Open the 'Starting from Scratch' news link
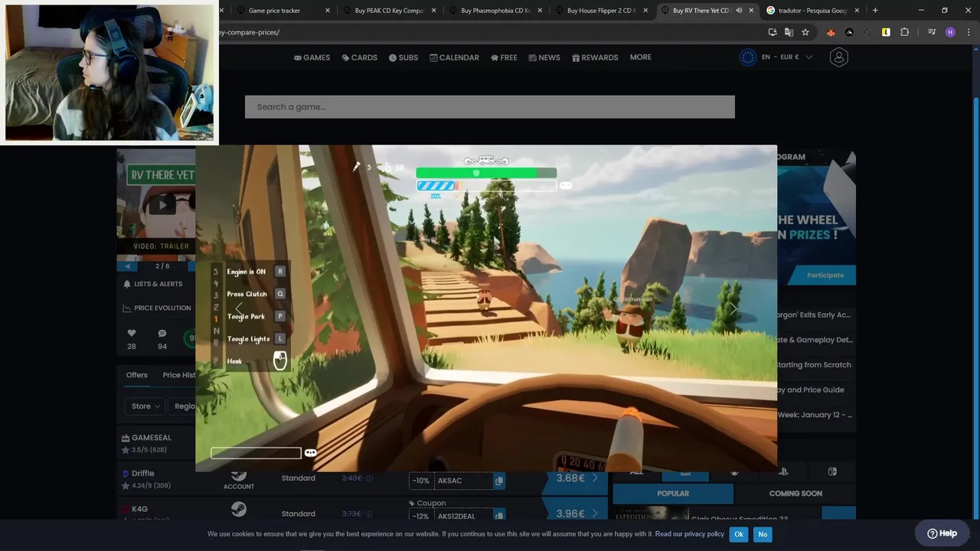The height and width of the screenshot is (551, 980). point(813,364)
